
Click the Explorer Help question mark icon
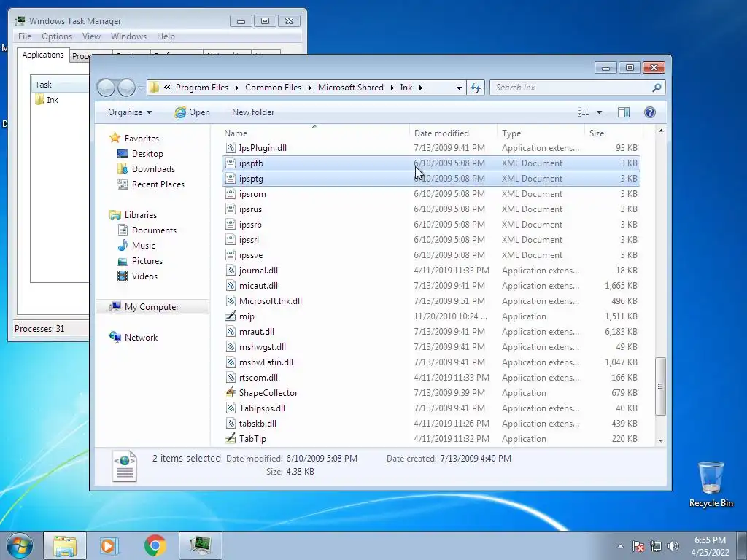click(649, 112)
